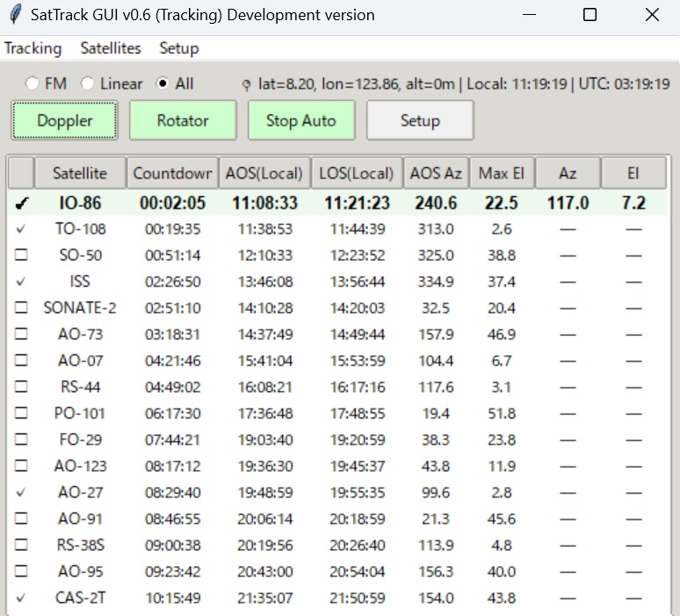Viewport: 680px width, 616px height.
Task: Click the location pin icon beside lat
Action: (x=247, y=84)
